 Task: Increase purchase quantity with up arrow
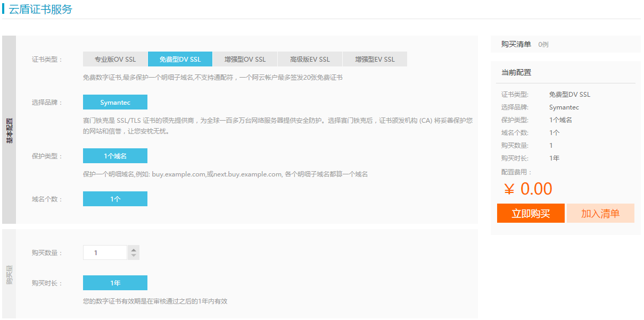[x=134, y=249]
